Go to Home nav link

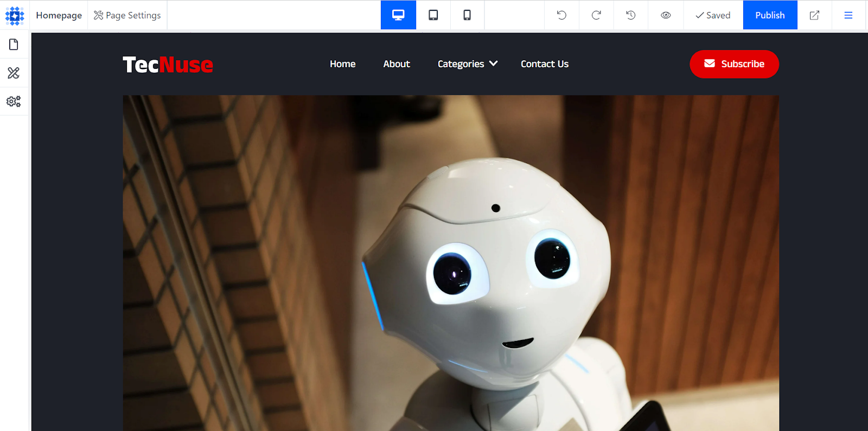pyautogui.click(x=342, y=64)
